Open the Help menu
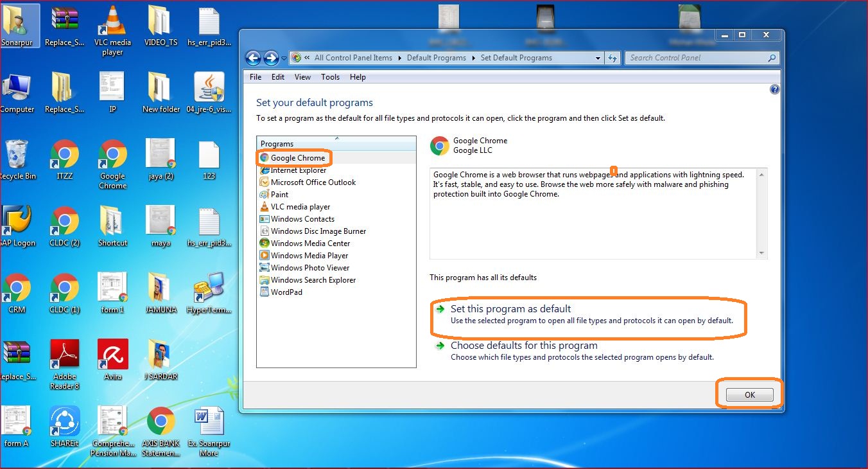The height and width of the screenshot is (469, 868). tap(358, 77)
